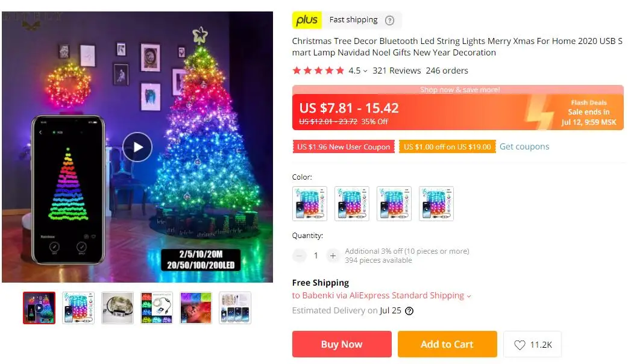Image resolution: width=628 pixels, height=364 pixels.
Task: Expand the 4.5 rating breakdown chevron
Action: [x=365, y=71]
